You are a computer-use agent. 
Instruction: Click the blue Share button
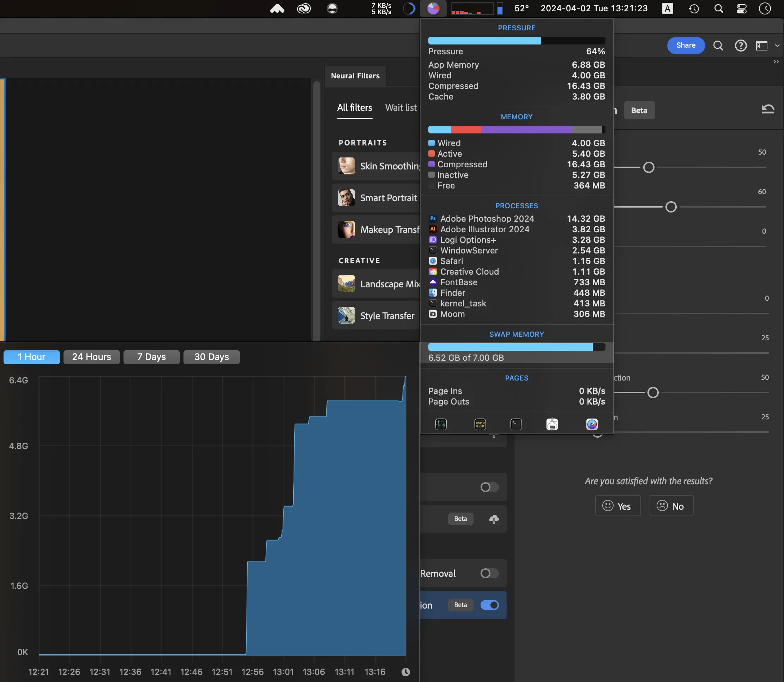click(686, 45)
